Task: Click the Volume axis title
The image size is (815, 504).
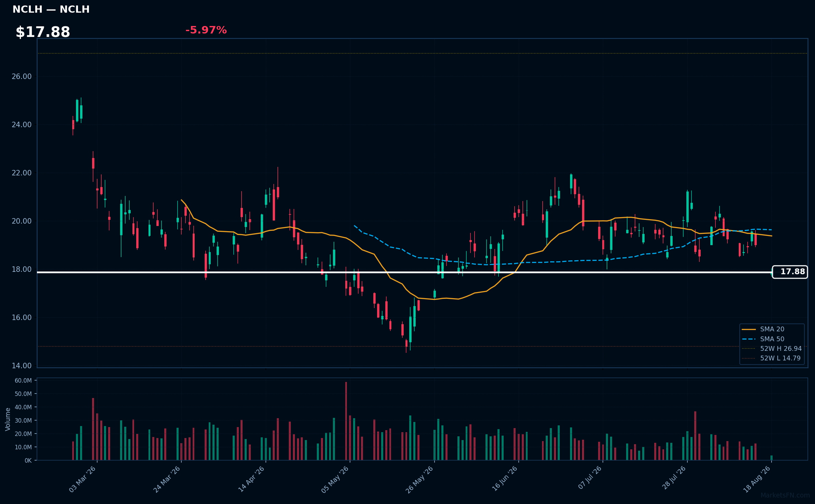Action: point(8,419)
